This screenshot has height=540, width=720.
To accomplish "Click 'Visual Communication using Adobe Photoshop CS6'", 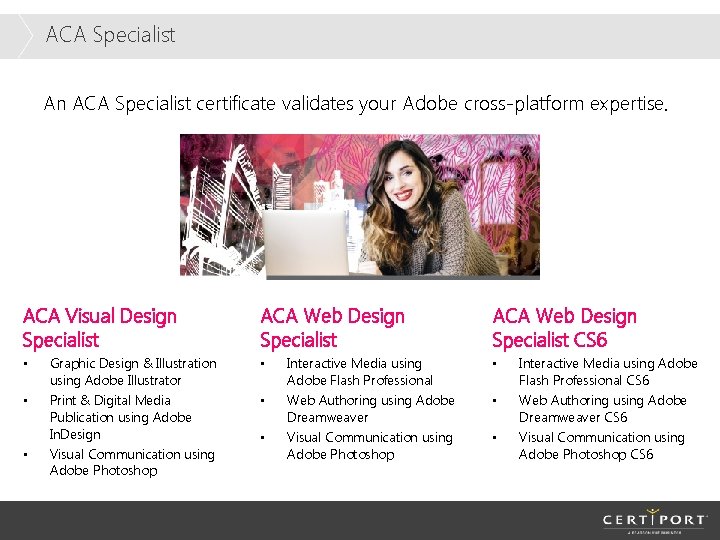I will pos(602,445).
